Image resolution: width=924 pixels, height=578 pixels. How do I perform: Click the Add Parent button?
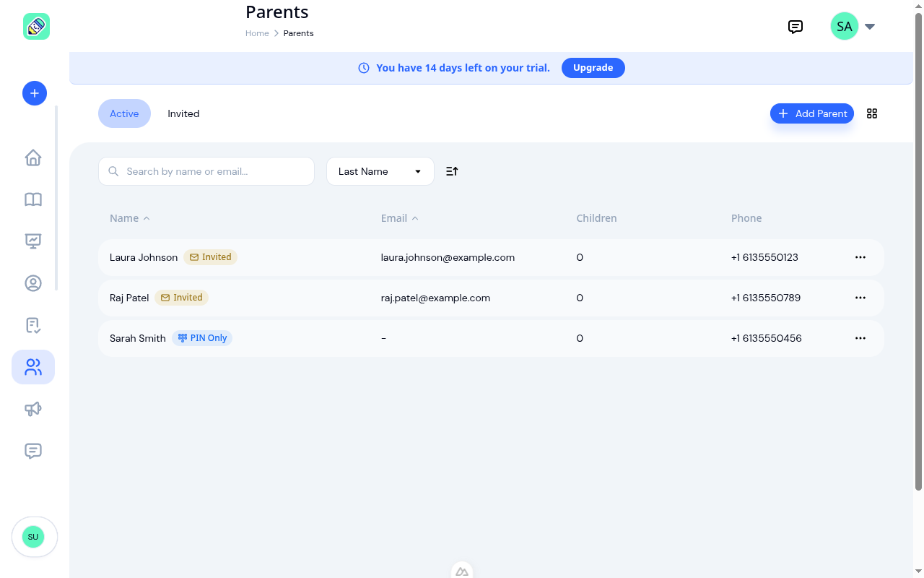pyautogui.click(x=812, y=113)
